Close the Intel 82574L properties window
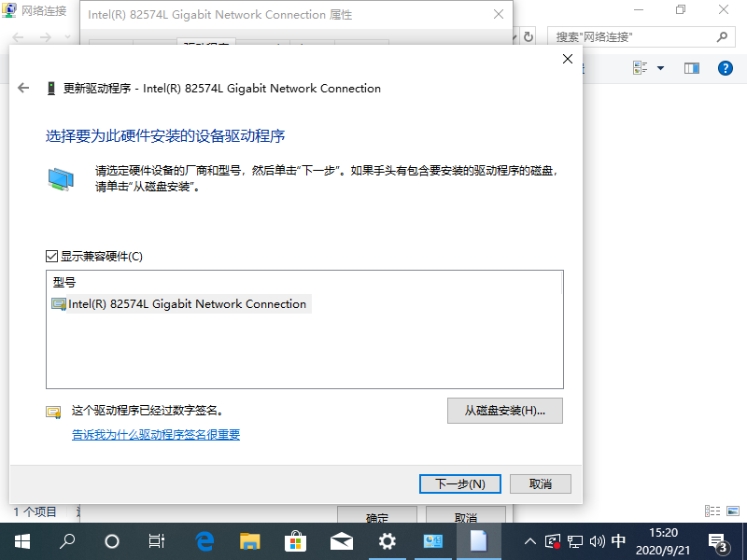The height and width of the screenshot is (560, 747). click(x=499, y=14)
